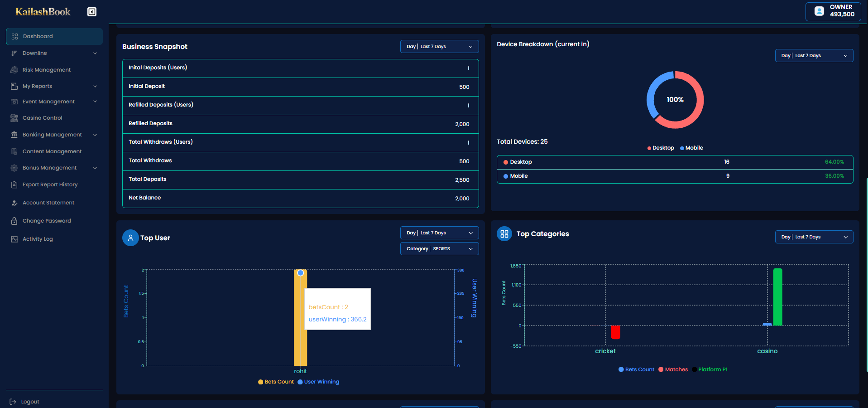Click the My Reports document icon
868x408 pixels.
[x=14, y=86]
